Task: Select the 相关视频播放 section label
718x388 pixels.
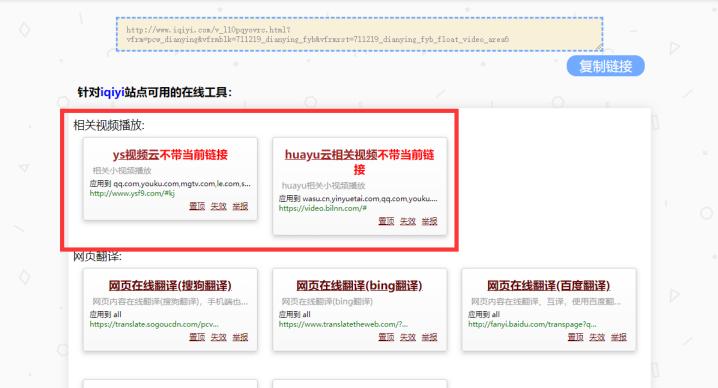Action: tap(109, 125)
